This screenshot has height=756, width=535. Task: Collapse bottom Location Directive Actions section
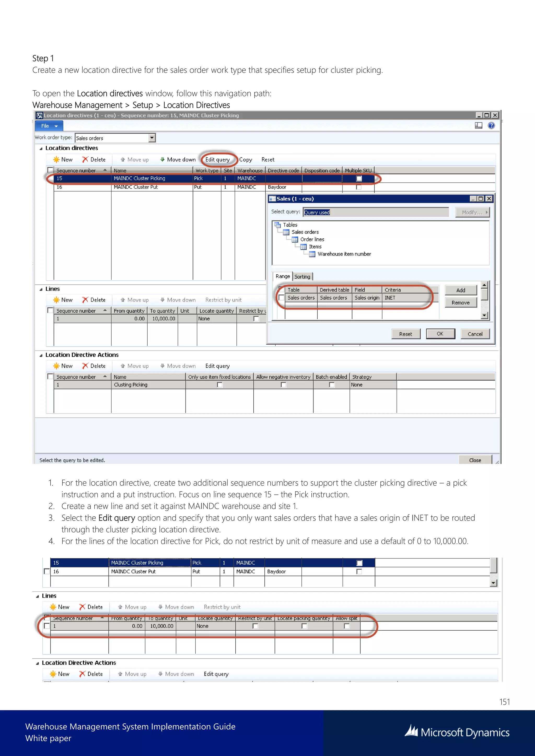click(x=38, y=663)
